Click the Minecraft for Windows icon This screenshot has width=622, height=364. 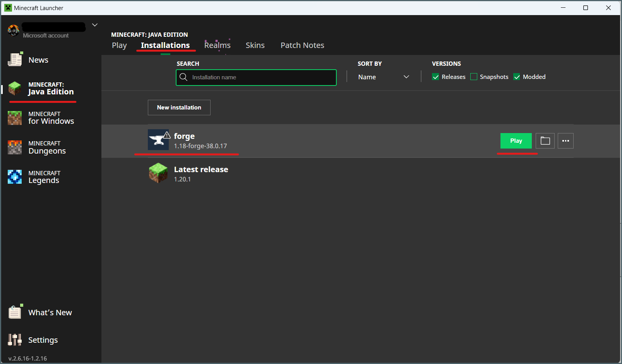(15, 118)
